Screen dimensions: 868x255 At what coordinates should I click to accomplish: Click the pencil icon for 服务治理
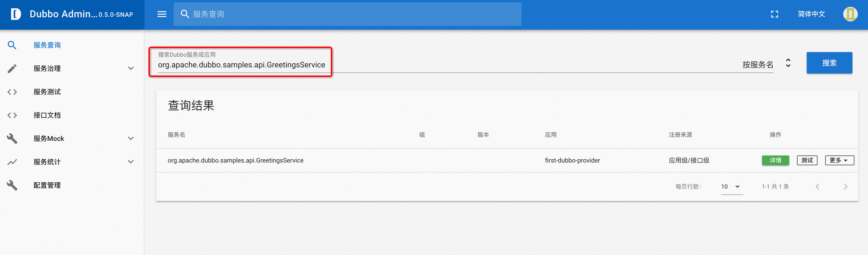tap(12, 68)
